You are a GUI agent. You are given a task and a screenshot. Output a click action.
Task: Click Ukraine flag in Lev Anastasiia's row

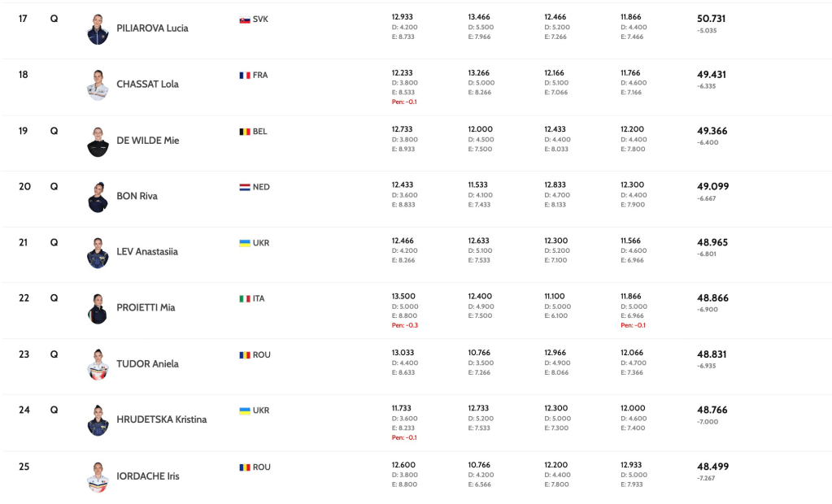click(x=244, y=243)
